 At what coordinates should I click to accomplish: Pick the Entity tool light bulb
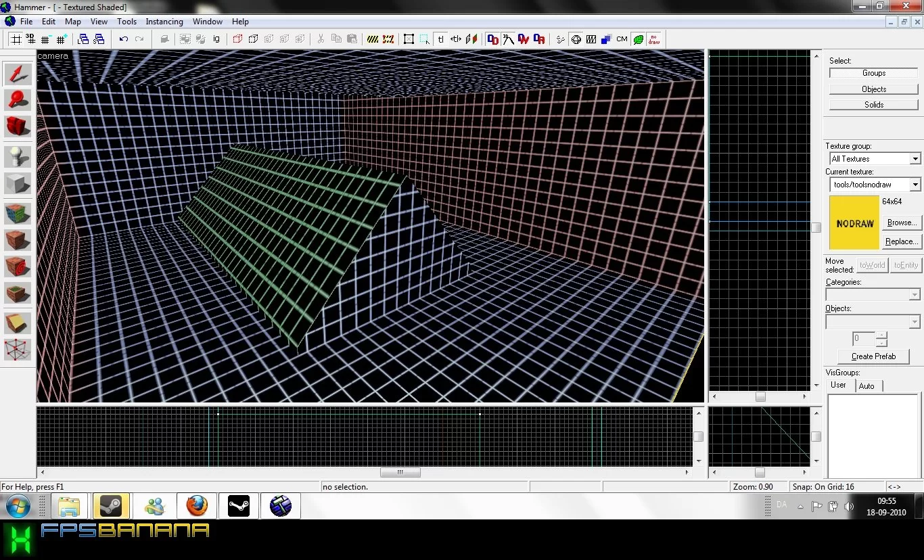pos(18,157)
